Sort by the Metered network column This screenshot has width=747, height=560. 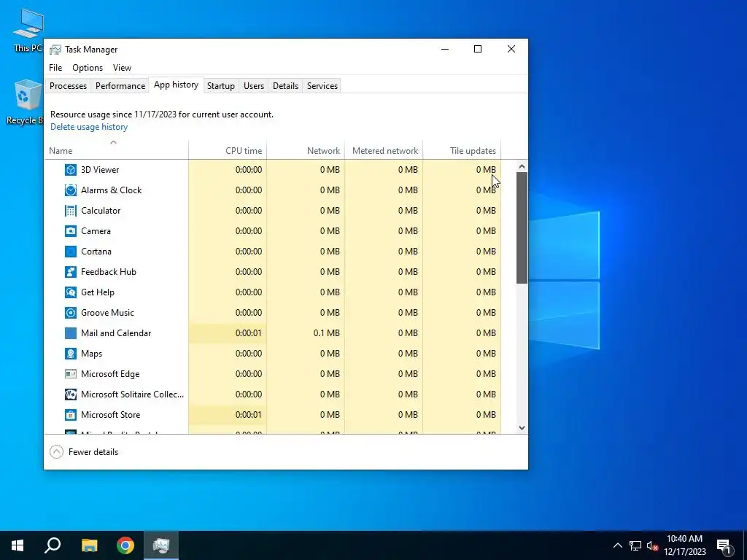[x=384, y=150]
